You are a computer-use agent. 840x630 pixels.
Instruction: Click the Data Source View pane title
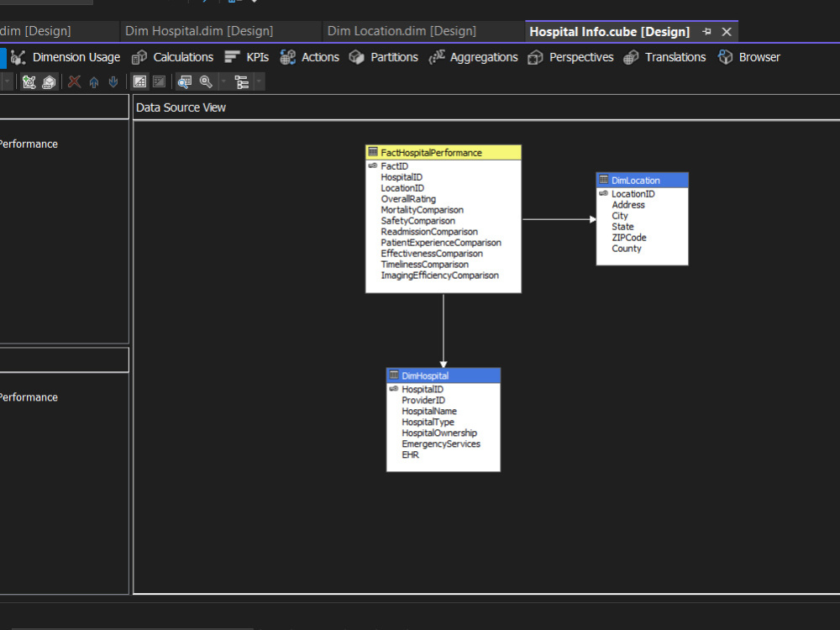181,108
